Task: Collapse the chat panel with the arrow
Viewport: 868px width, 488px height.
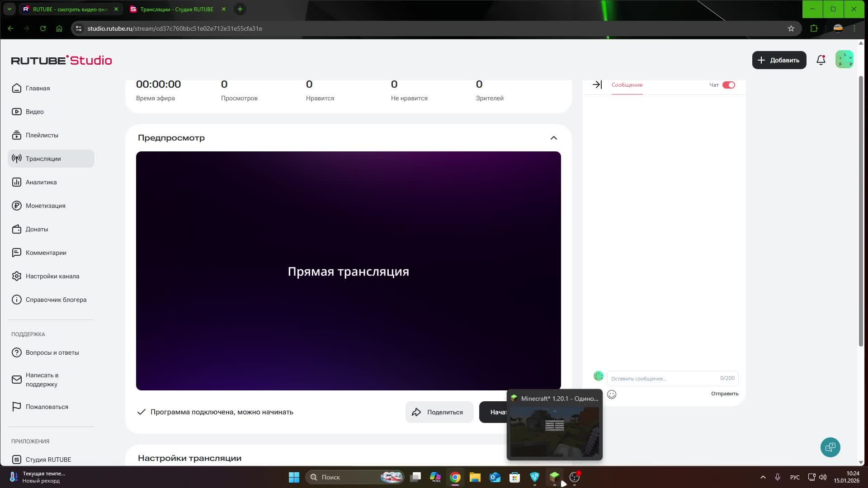Action: pyautogui.click(x=597, y=84)
